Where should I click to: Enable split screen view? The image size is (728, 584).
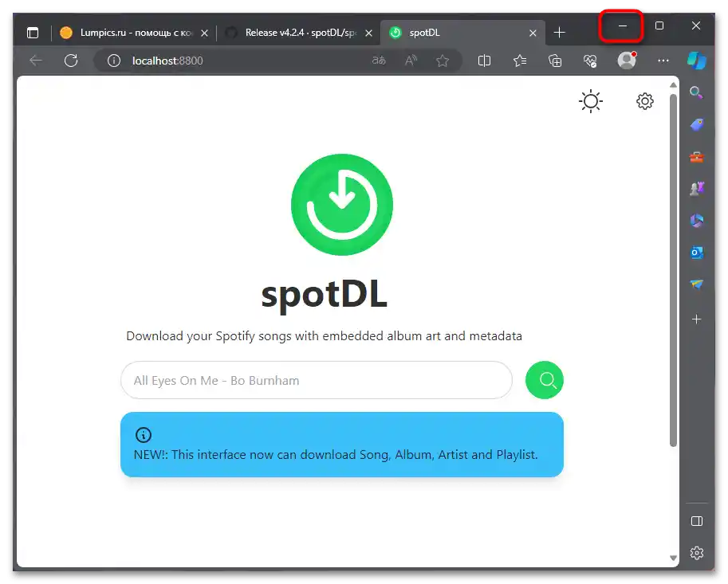coord(484,61)
